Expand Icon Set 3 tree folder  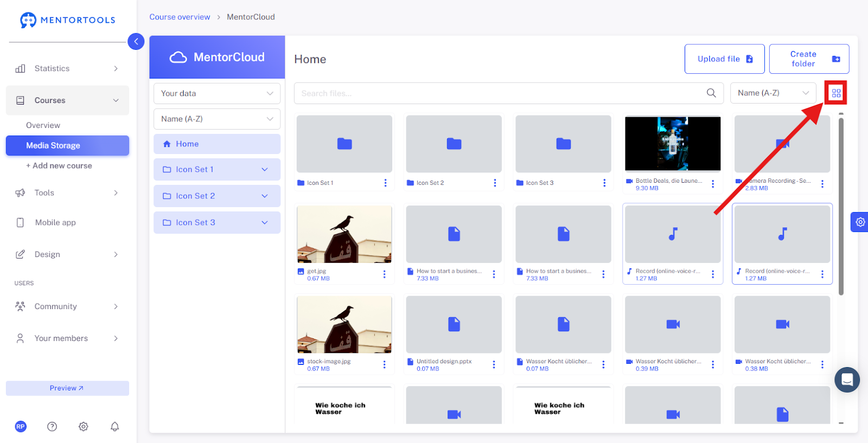265,223
